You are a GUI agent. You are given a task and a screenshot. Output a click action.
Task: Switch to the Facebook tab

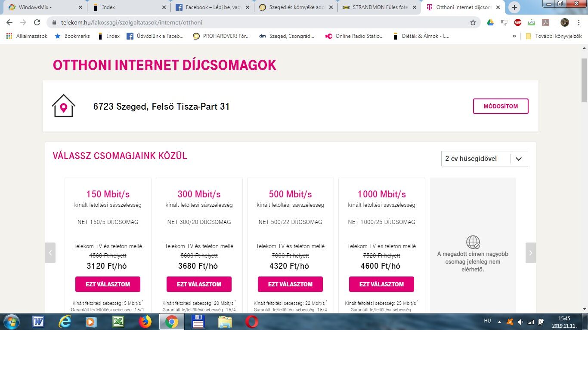coord(212,7)
